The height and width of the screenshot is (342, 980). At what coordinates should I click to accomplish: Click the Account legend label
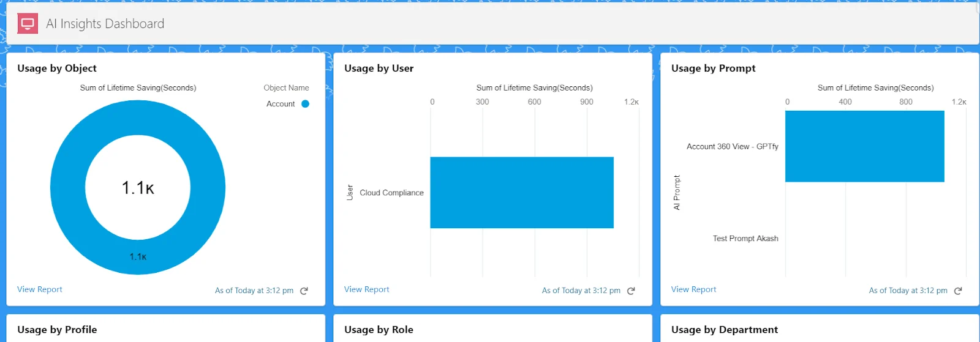click(x=281, y=104)
